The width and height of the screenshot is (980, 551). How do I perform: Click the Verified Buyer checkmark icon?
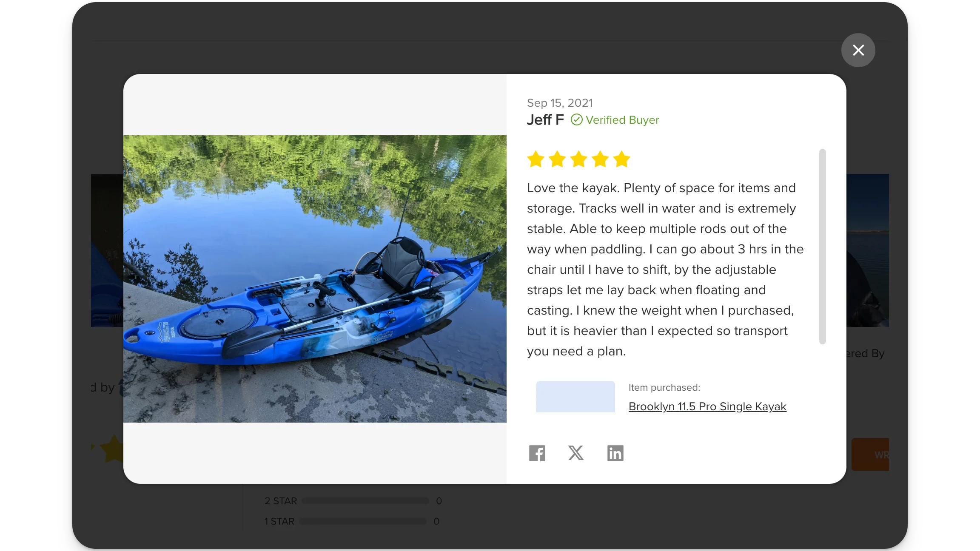pos(576,119)
